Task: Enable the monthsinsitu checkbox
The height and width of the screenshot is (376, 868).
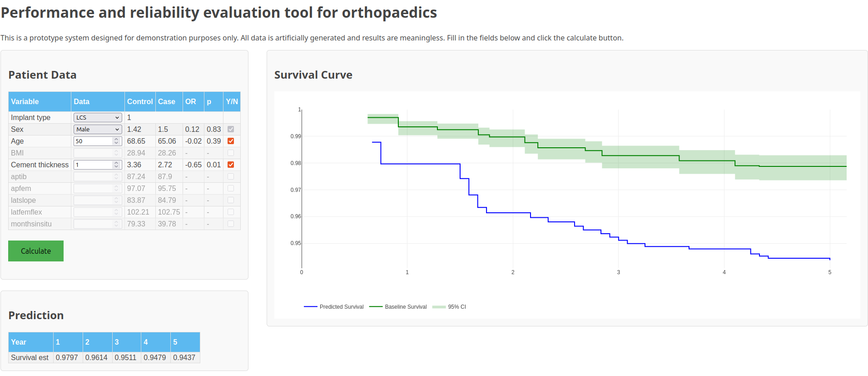Action: (231, 224)
